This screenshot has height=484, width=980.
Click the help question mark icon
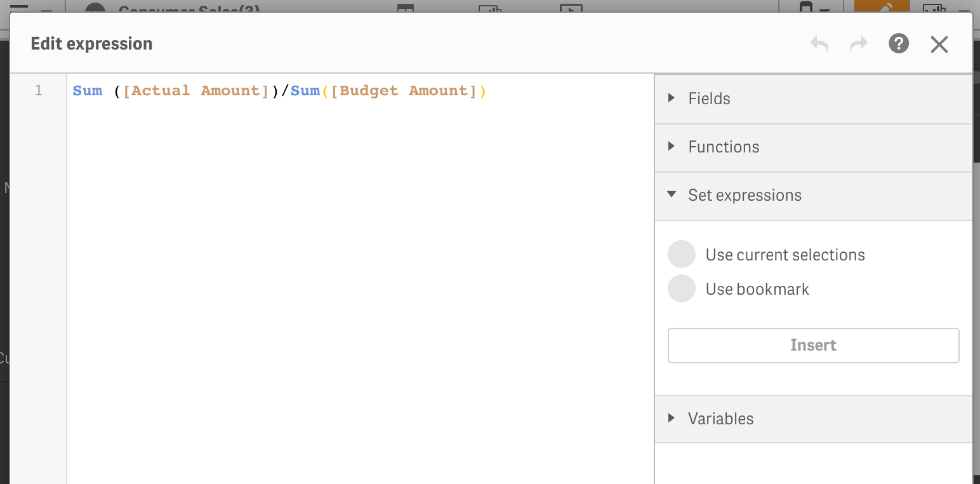[899, 44]
